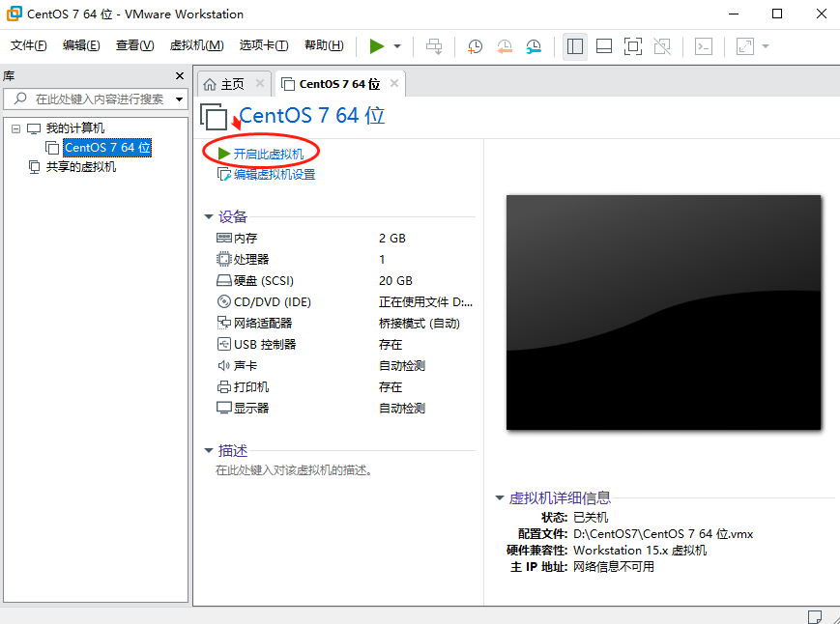Click the 2 GB memory value
Viewport: 840px width, 624px height.
392,239
